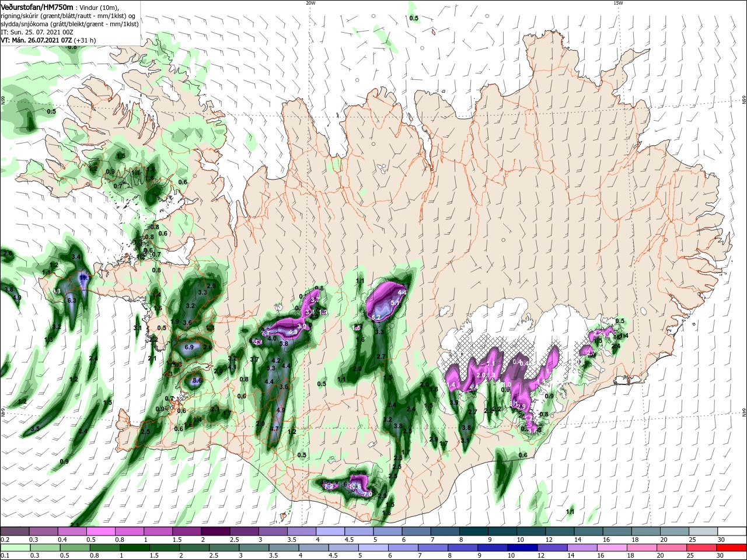This screenshot has width=747, height=560.
Task: Click the 12 label on snow scale
Action: pyautogui.click(x=548, y=540)
